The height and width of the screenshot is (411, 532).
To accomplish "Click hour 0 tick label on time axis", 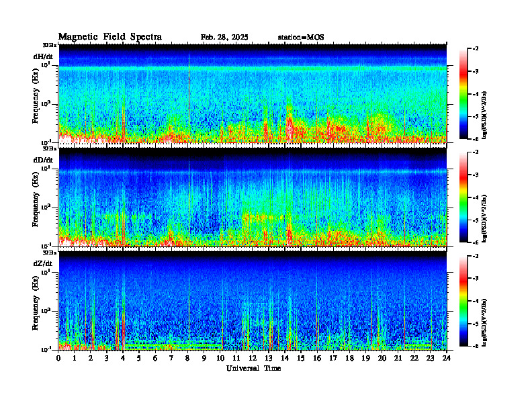I will point(58,358).
